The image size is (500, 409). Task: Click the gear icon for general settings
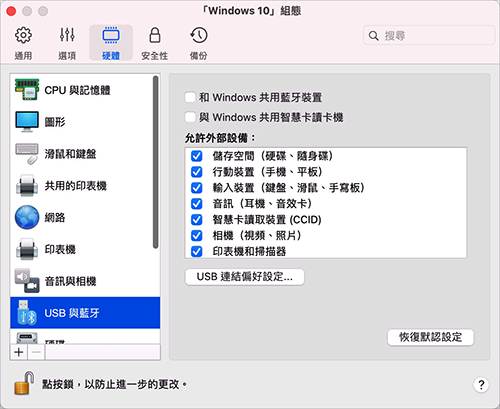tap(23, 35)
